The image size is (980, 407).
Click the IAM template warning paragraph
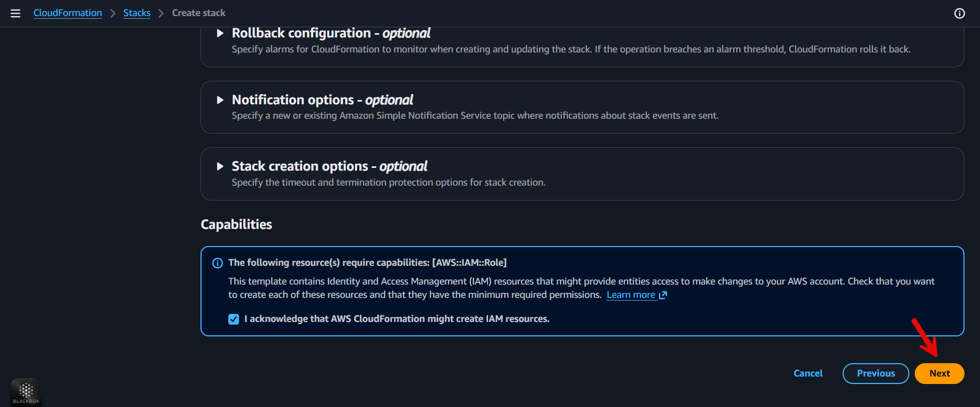[x=581, y=288]
